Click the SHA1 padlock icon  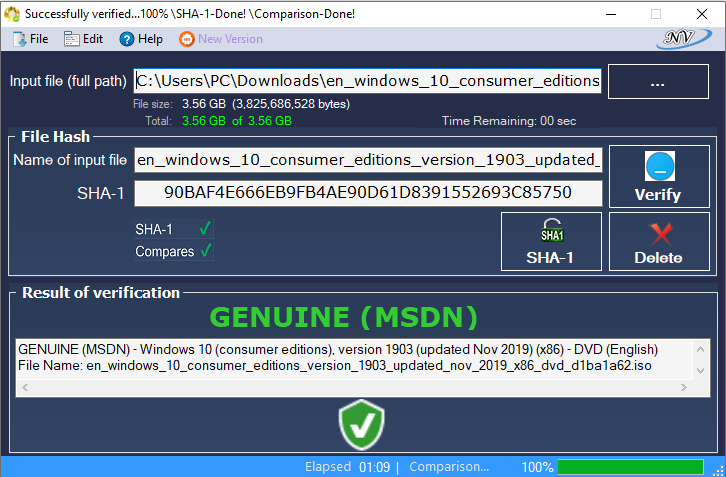click(552, 230)
